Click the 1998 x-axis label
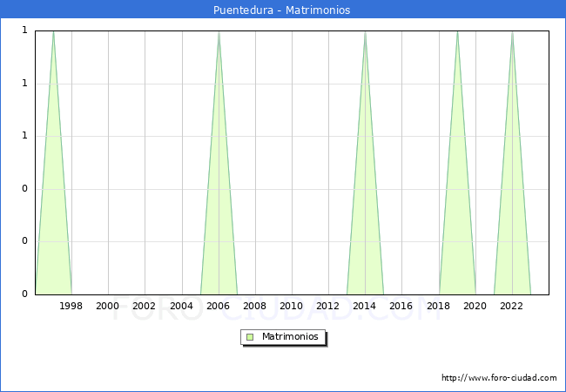The width and height of the screenshot is (566, 392). pos(71,306)
